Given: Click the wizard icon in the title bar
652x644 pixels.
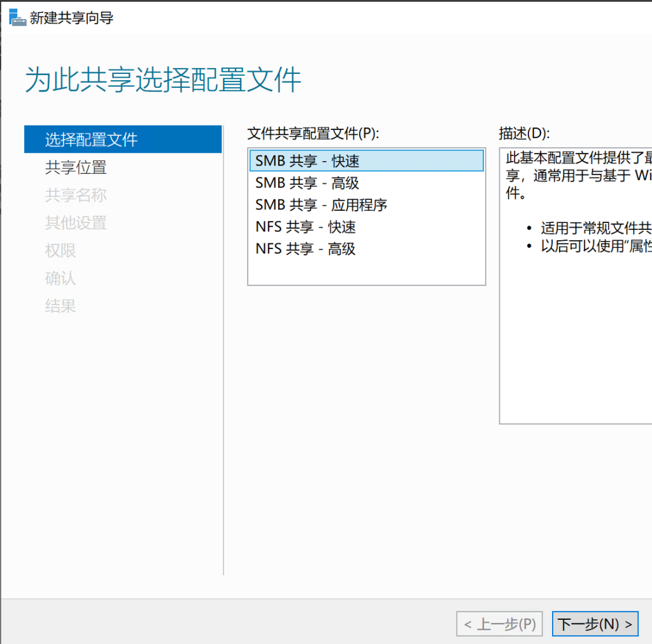Looking at the screenshot, I should 18,17.
